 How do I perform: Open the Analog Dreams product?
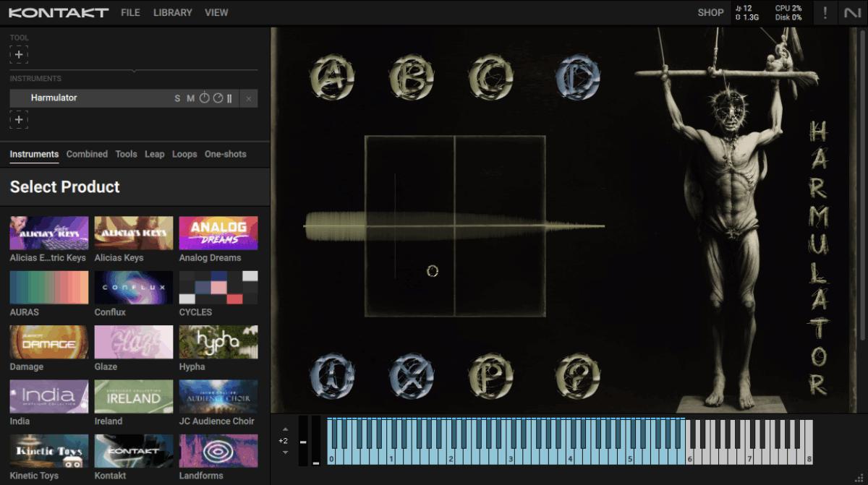tap(218, 233)
